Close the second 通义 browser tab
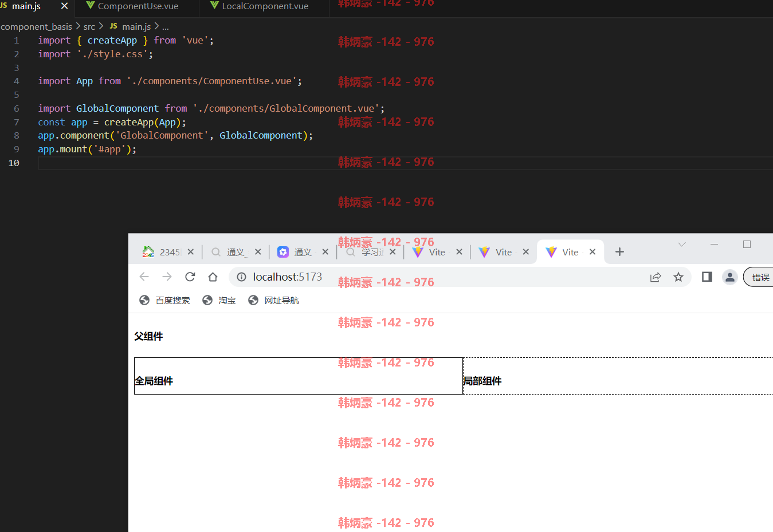Image resolution: width=773 pixels, height=532 pixels. coord(325,252)
